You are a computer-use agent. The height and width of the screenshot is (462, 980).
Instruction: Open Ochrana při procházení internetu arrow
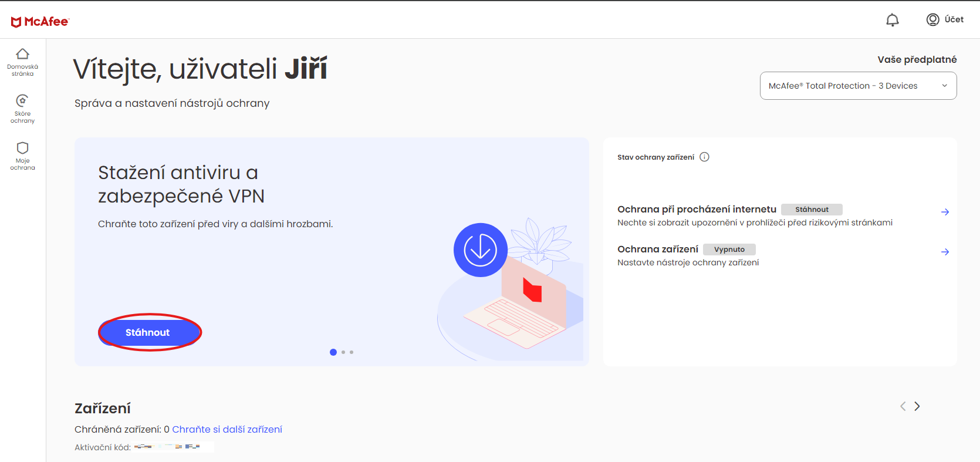click(945, 212)
